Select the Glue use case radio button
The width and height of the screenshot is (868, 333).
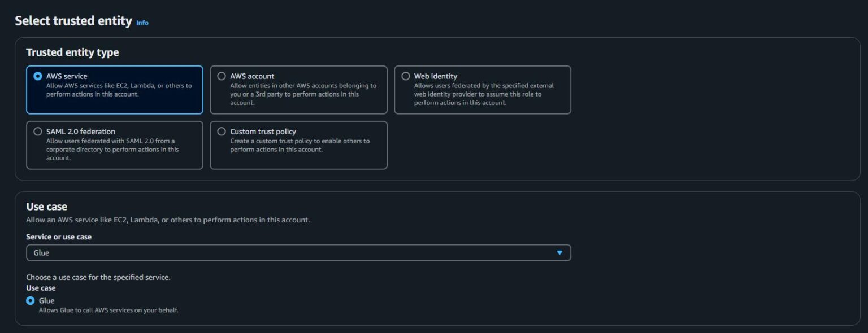point(31,300)
